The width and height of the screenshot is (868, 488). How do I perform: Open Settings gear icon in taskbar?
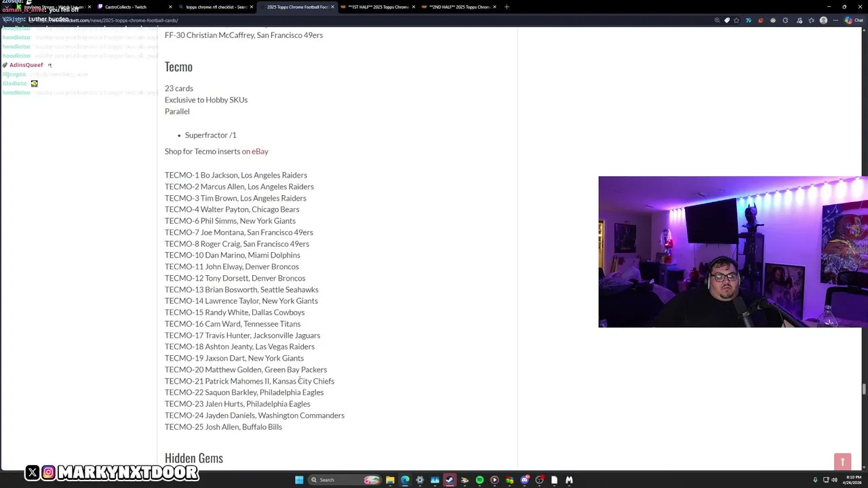420,480
